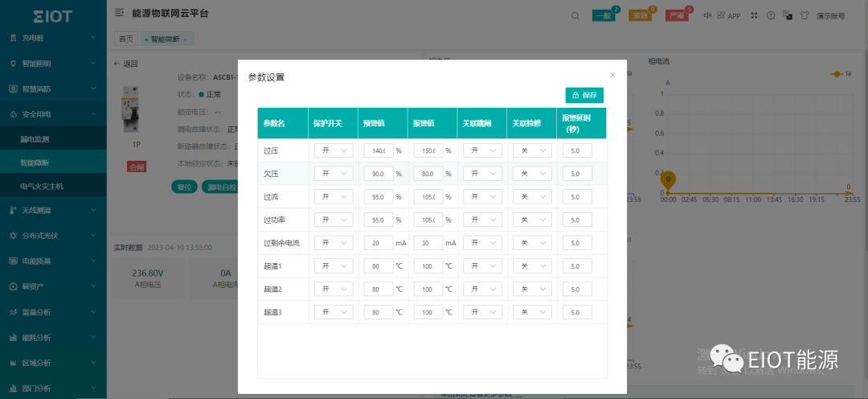Open 过流 关联检修 dropdown

(532, 196)
